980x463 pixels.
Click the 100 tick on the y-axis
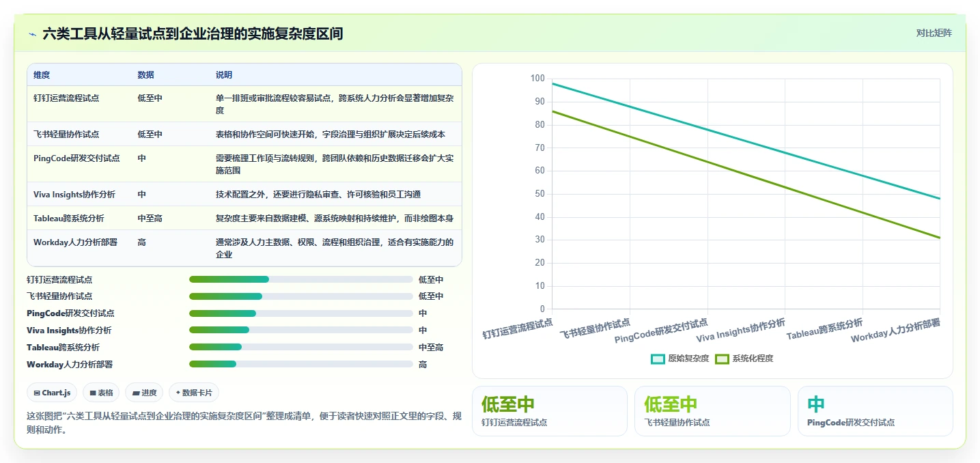[x=537, y=79]
